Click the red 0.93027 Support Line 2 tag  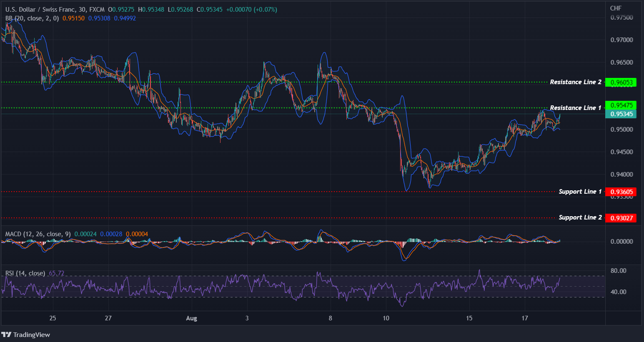[621, 217]
